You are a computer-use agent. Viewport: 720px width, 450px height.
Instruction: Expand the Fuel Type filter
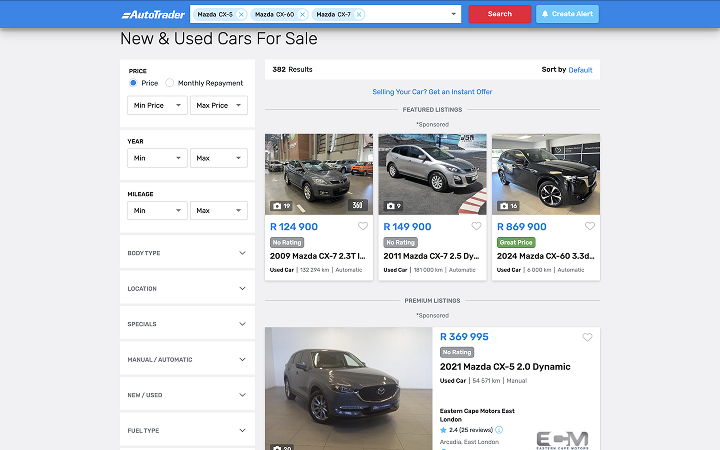[x=187, y=430]
